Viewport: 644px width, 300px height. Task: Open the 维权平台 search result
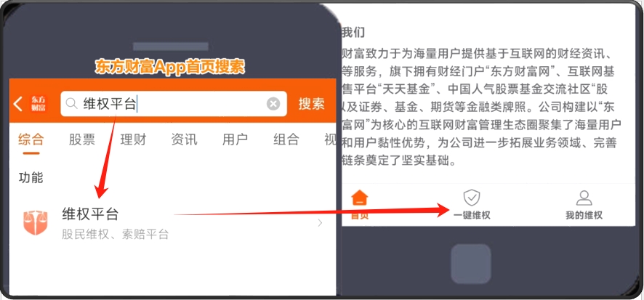[x=172, y=223]
